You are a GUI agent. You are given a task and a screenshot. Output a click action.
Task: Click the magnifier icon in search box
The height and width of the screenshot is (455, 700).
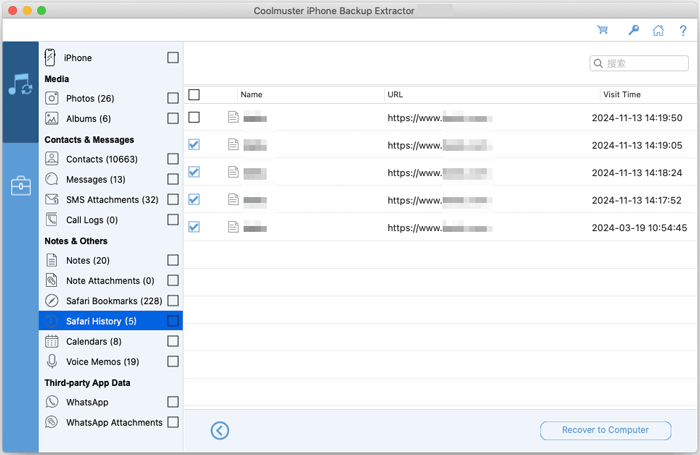[x=598, y=63]
